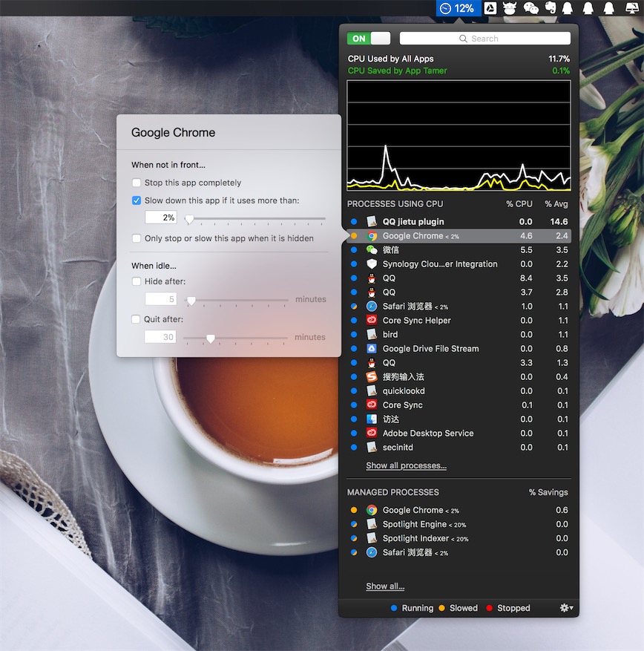
Task: Click the Spotlight Indexer icon
Action: pyautogui.click(x=372, y=538)
